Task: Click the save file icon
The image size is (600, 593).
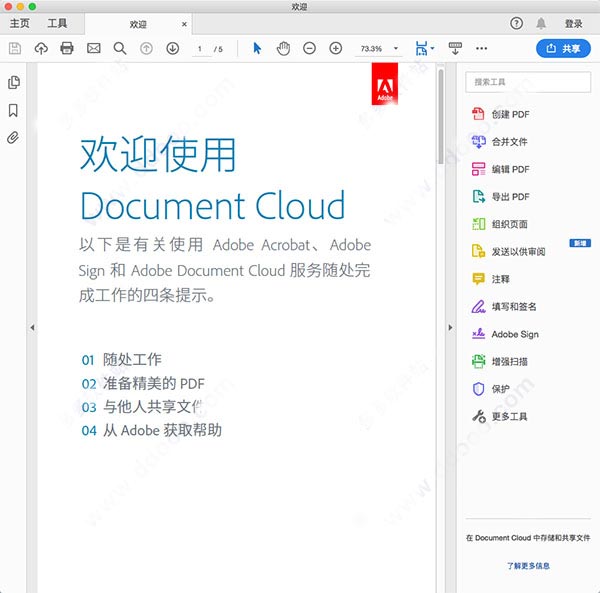Action: (x=15, y=49)
